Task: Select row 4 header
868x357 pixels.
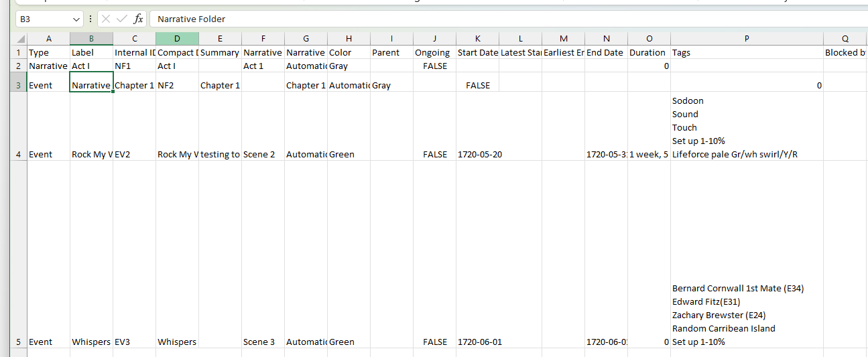Action: [19, 154]
